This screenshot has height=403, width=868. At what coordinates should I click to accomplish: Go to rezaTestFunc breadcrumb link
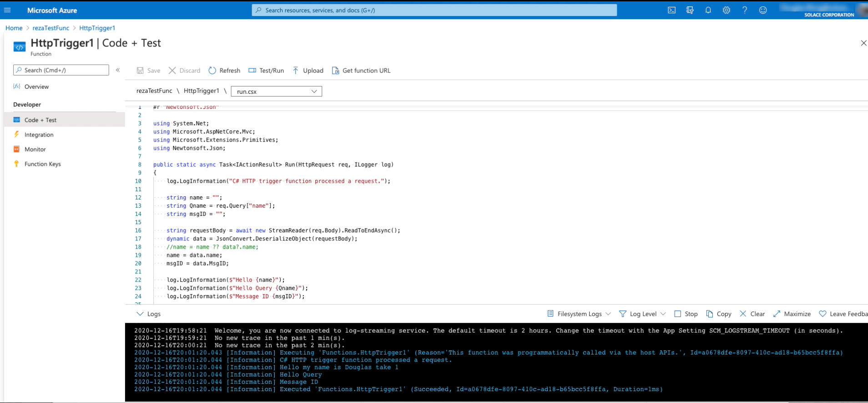point(51,28)
